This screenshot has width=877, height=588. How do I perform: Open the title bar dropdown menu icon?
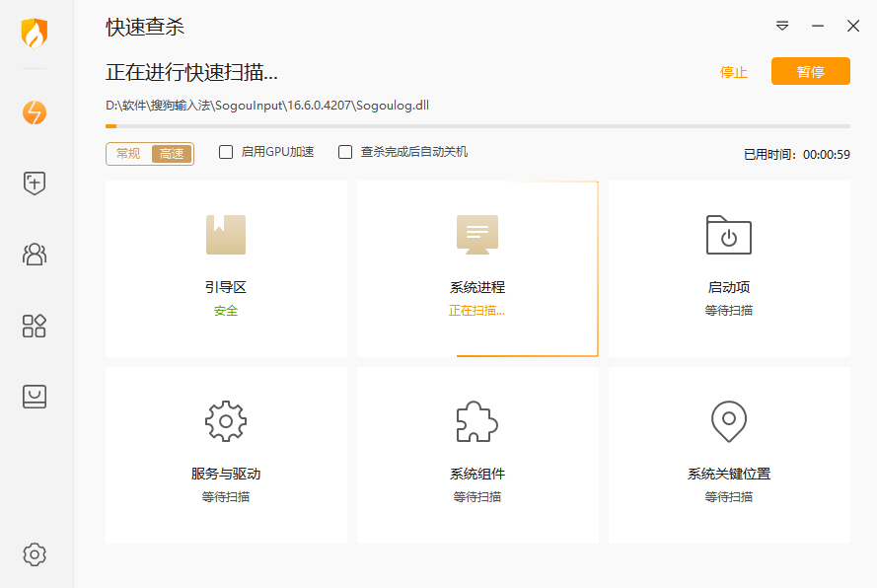(782, 26)
